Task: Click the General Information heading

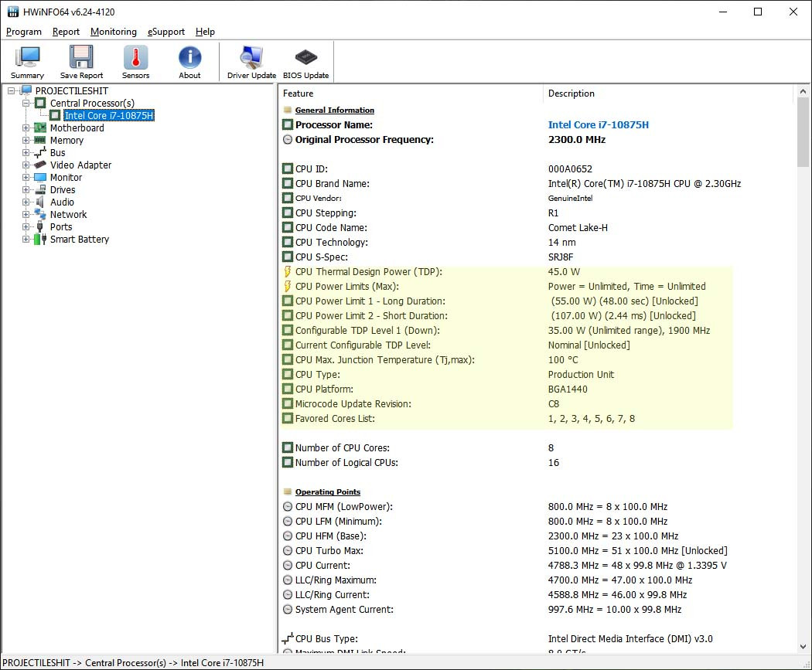Action: tap(335, 111)
